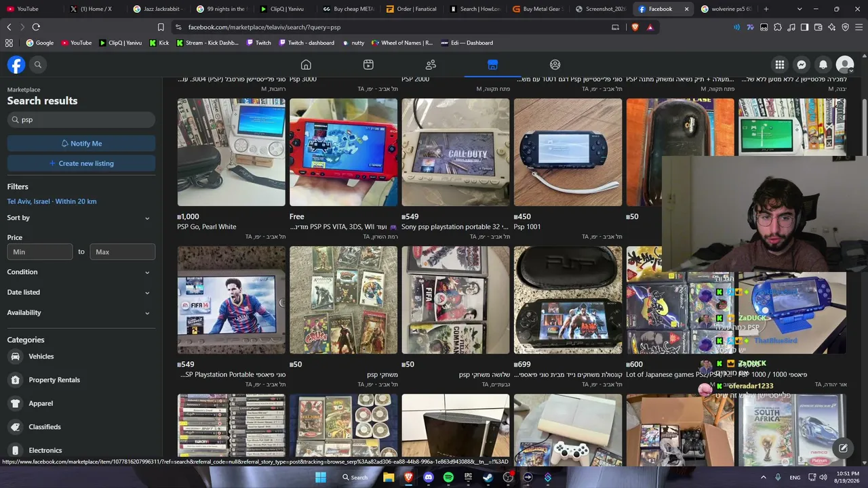Image resolution: width=868 pixels, height=488 pixels.
Task: Go back with the browser back arrow
Action: pyautogui.click(x=9, y=27)
